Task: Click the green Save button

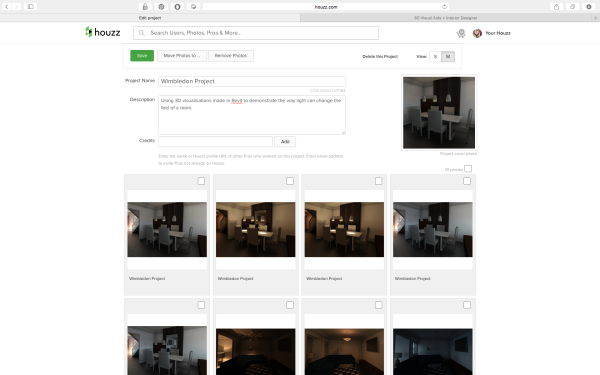Action: pos(142,56)
